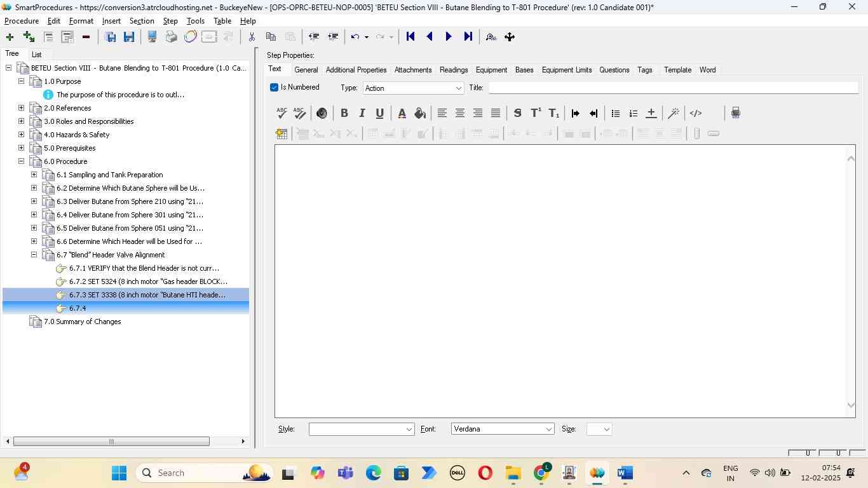Click the scissors cut icon
Screen dimensions: 868x488
tap(252, 37)
